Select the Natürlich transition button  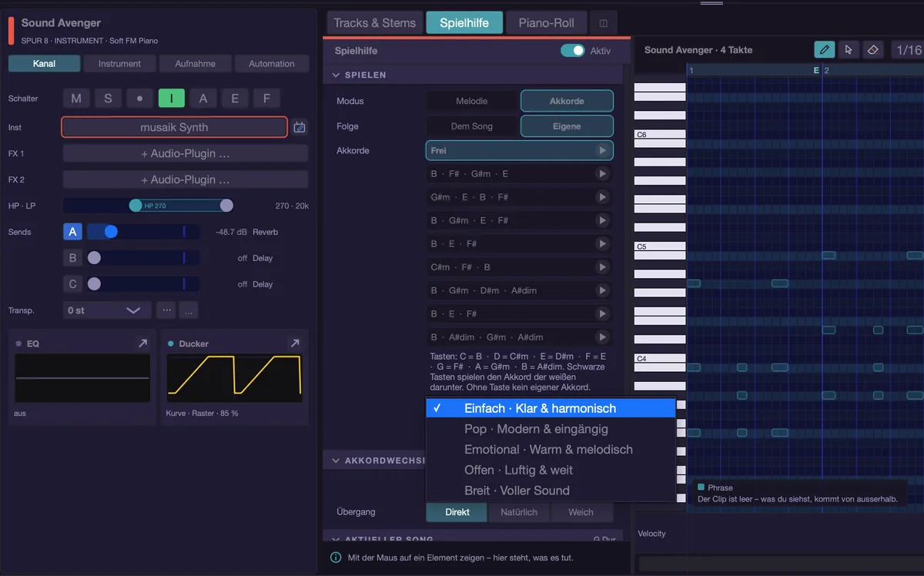519,512
